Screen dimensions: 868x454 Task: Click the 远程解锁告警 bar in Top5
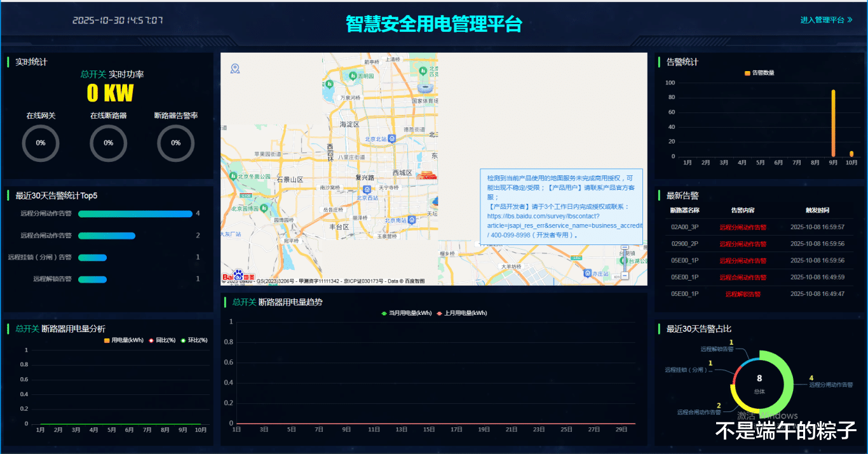click(93, 279)
